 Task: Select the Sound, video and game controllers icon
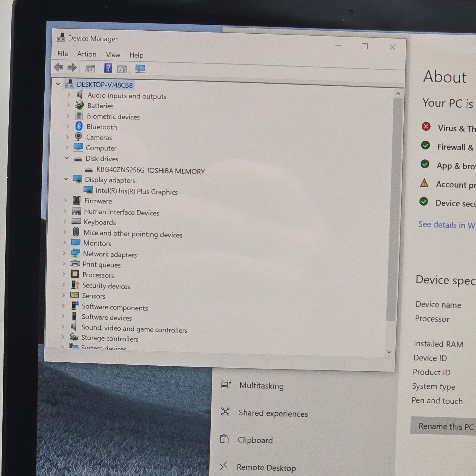click(x=73, y=326)
